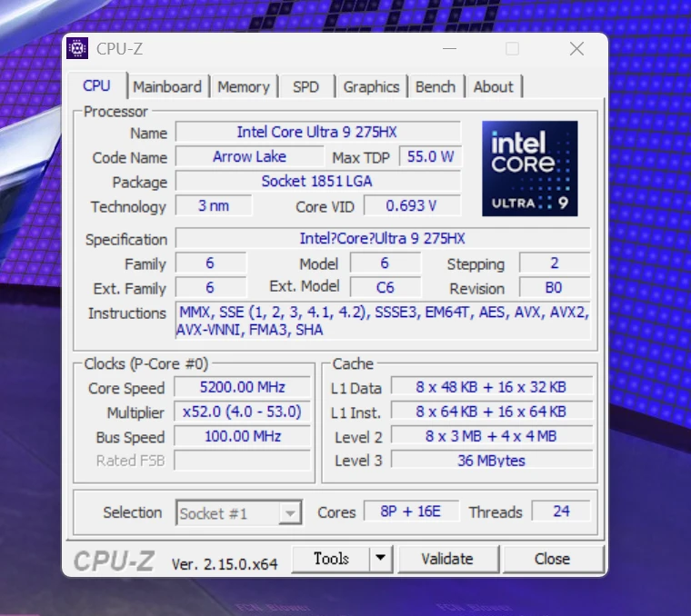Screen dimensions: 691x616
Task: Click the Intel Core Ultra 9 logo
Action: click(529, 168)
